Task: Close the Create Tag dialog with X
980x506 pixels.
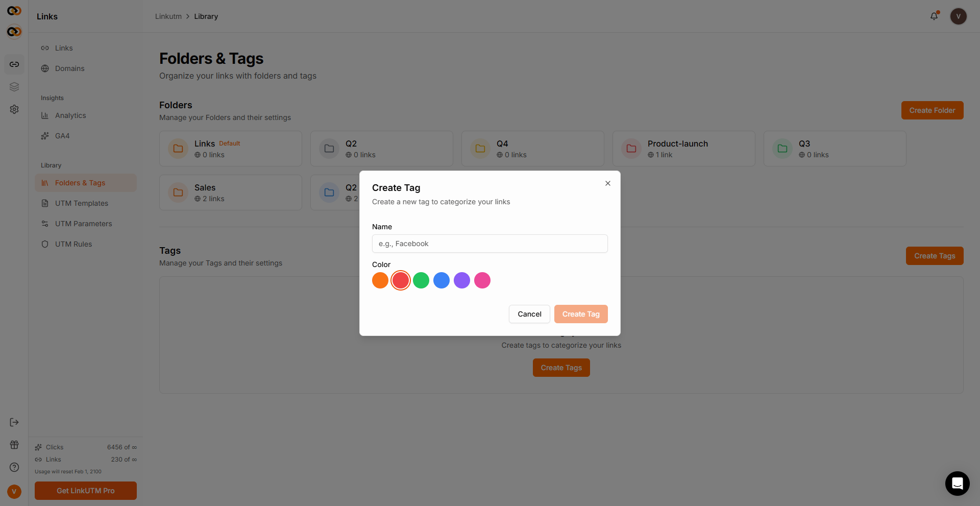Action: point(608,183)
